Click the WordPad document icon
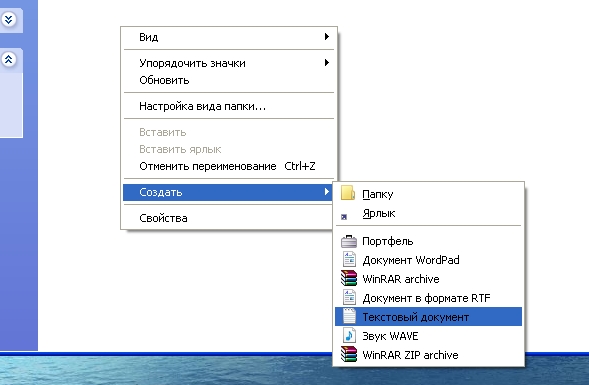The image size is (589, 385). [x=349, y=260]
